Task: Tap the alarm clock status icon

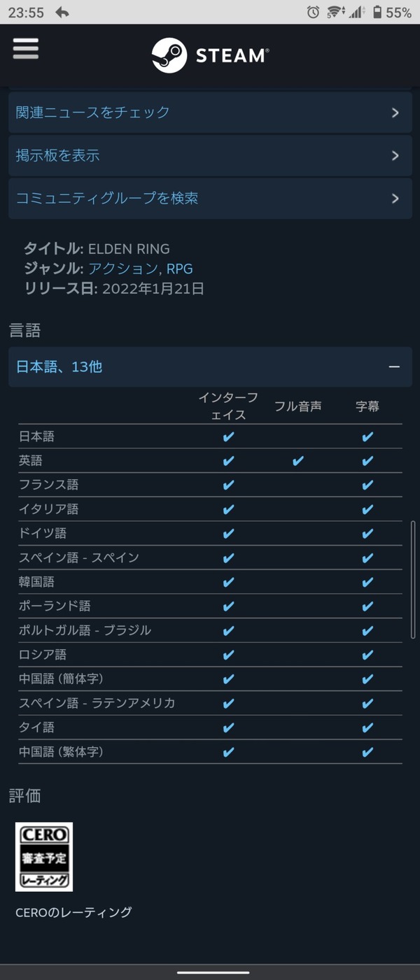Action: tap(313, 12)
